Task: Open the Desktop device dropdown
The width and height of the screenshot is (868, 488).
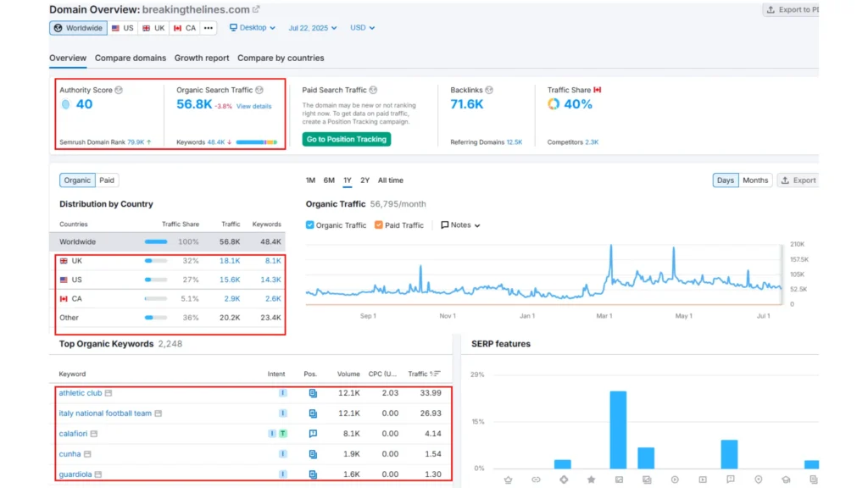Action: point(253,28)
